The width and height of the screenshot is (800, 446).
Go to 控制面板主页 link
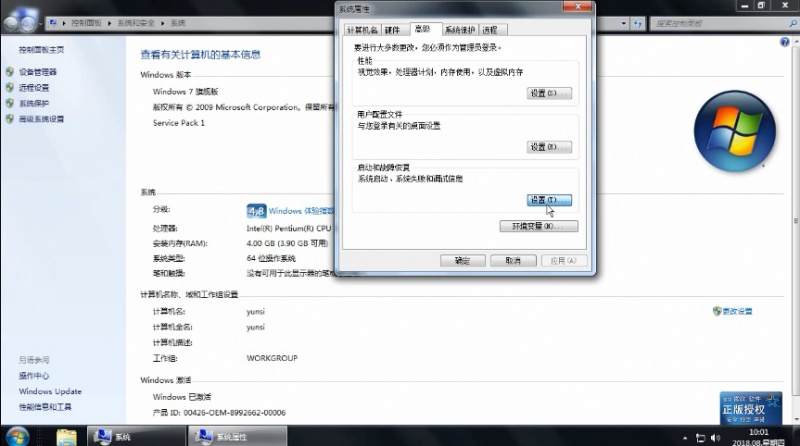click(x=41, y=50)
